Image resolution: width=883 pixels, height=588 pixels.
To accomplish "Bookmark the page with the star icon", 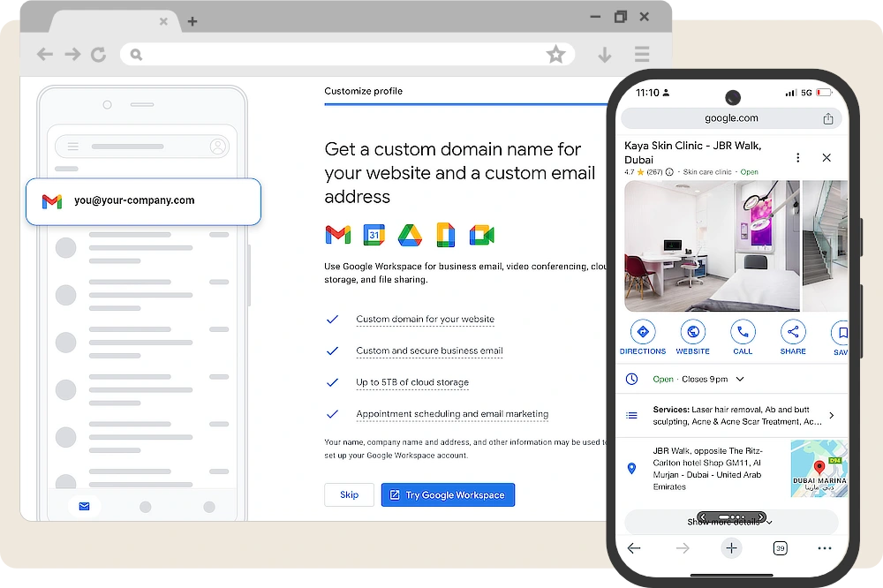I will pyautogui.click(x=555, y=54).
